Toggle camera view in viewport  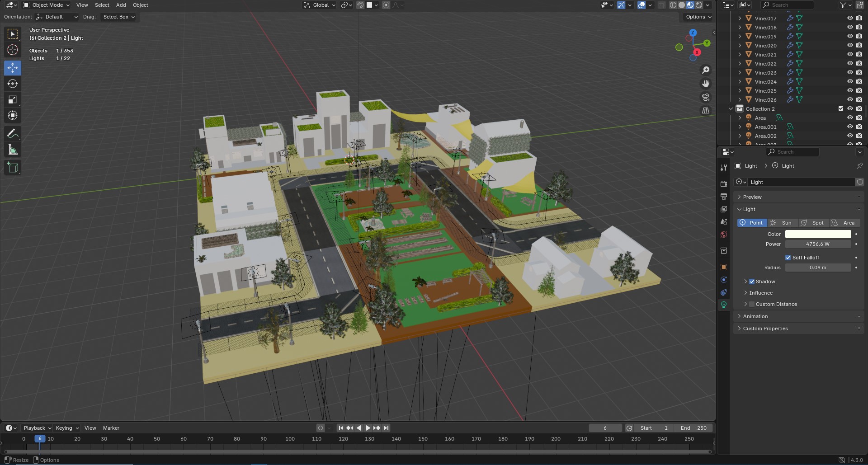(705, 97)
